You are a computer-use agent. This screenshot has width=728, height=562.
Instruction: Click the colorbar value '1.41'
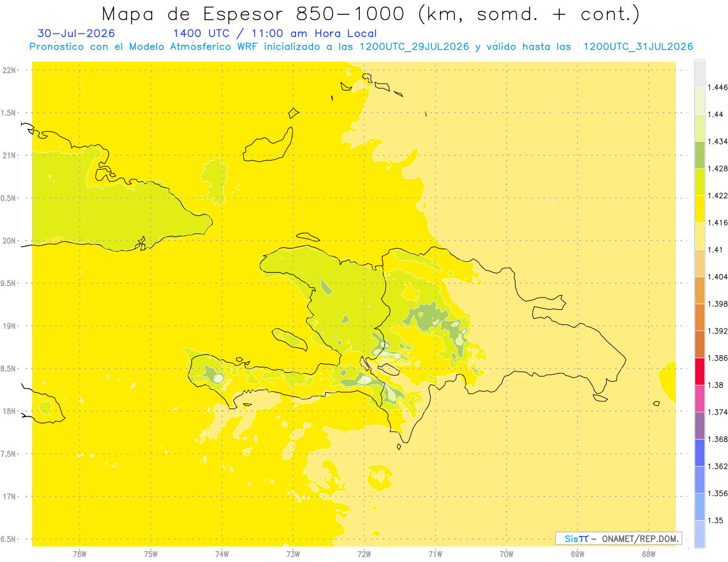[716, 250]
